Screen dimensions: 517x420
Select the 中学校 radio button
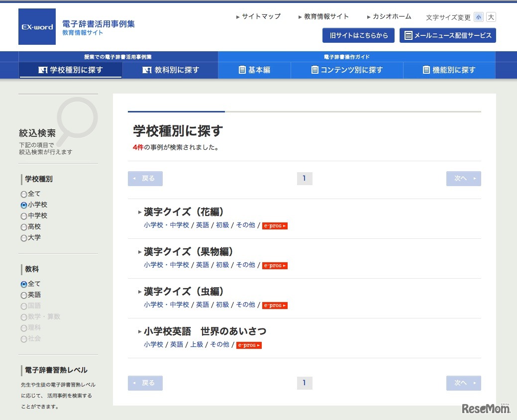coord(23,215)
